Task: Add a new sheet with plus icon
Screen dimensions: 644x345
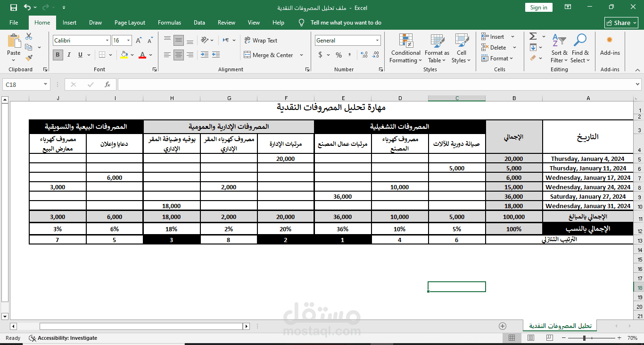Action: coord(503,326)
